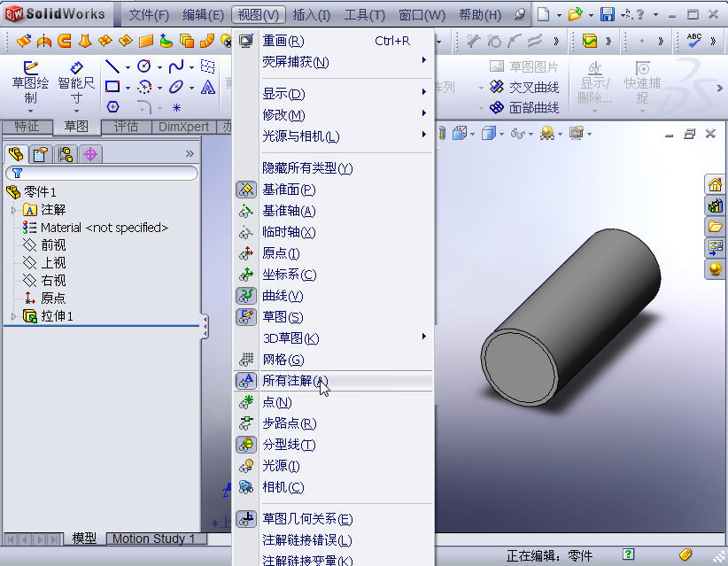The image size is (728, 566).
Task: Expand the 拉伸1 extrude feature node
Action: [x=13, y=317]
